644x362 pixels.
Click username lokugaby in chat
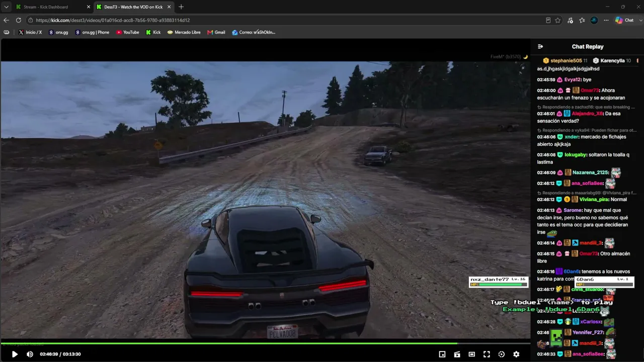(x=574, y=155)
